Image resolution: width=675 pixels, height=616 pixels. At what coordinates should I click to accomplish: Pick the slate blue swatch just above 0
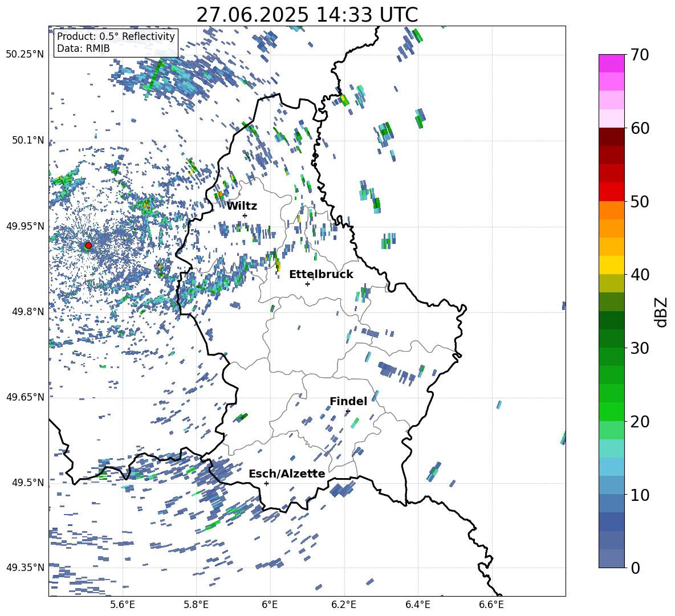click(x=611, y=558)
